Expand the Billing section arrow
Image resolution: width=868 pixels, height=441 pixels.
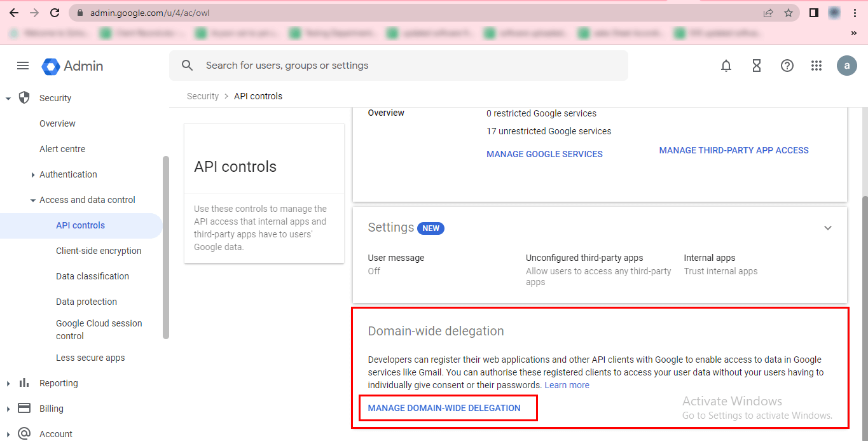8,409
